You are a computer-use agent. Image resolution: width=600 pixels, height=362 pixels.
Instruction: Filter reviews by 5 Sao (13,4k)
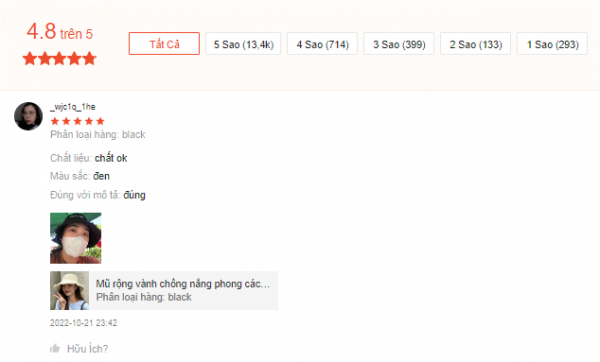coord(243,44)
